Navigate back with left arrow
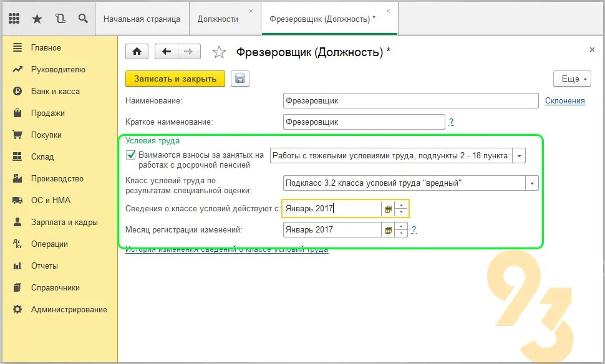The height and width of the screenshot is (364, 605). tap(167, 51)
